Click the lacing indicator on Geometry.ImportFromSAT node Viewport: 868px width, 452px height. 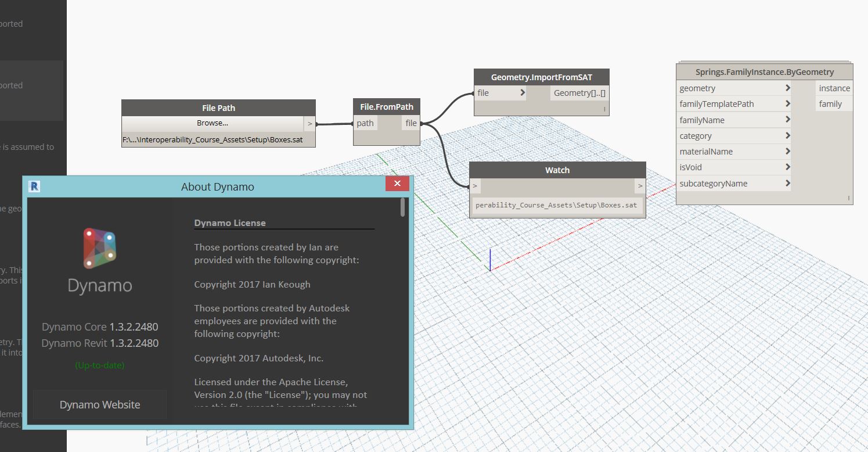pyautogui.click(x=604, y=109)
